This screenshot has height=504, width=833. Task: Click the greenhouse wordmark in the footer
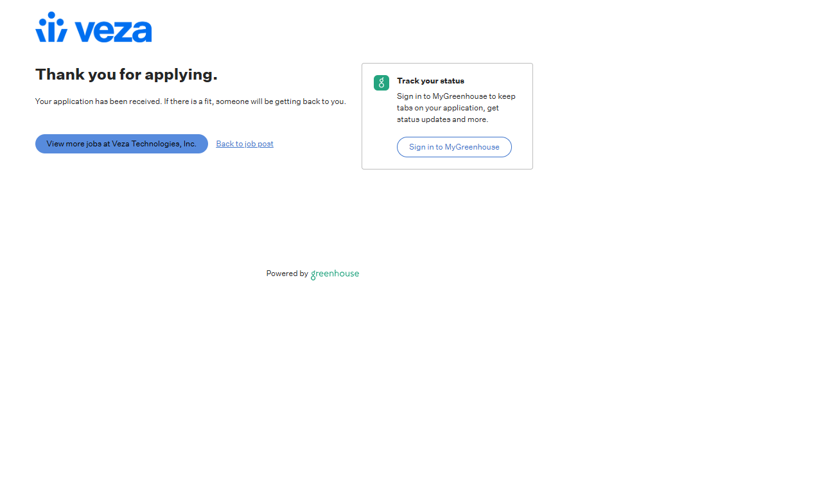[335, 274]
